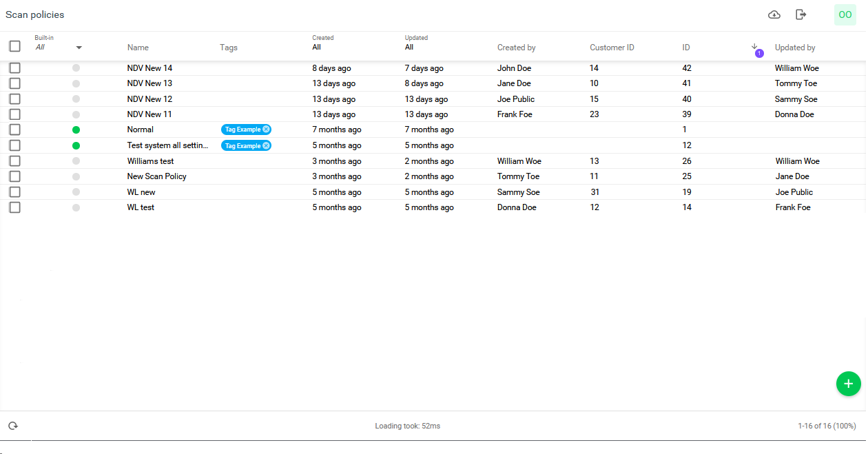Select the Williams test row checkbox
Image resolution: width=868 pixels, height=454 pixels.
14,161
